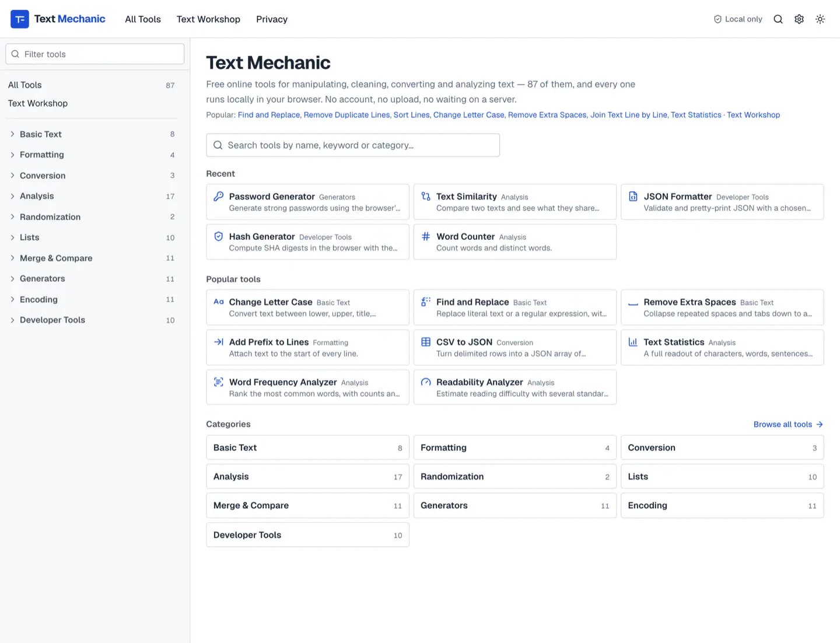The width and height of the screenshot is (840, 643).
Task: Open the Remove Duplicate Lines popular link
Action: [346, 115]
